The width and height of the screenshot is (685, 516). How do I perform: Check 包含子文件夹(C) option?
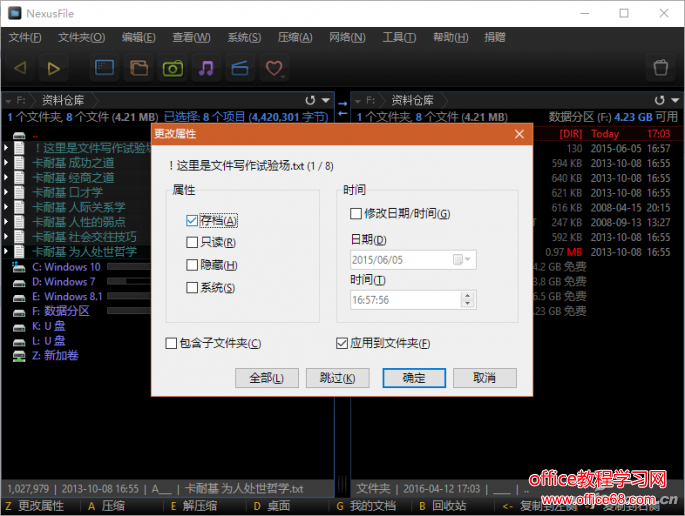[171, 343]
